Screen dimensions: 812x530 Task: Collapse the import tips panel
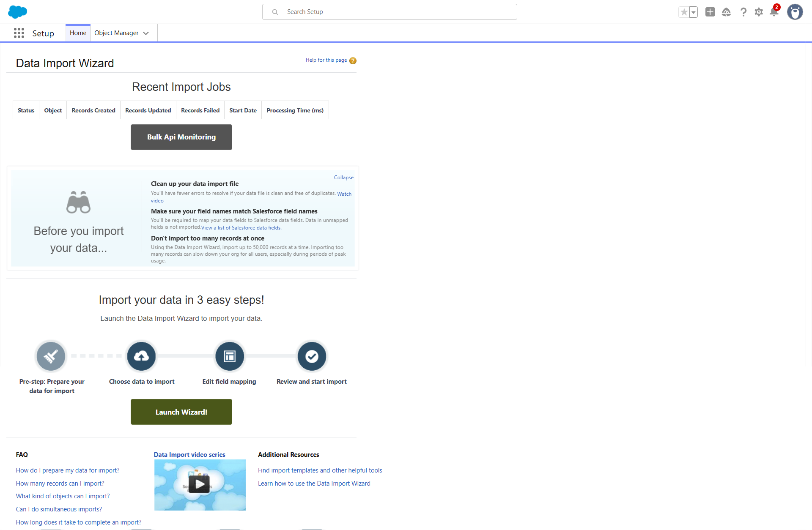pos(343,178)
